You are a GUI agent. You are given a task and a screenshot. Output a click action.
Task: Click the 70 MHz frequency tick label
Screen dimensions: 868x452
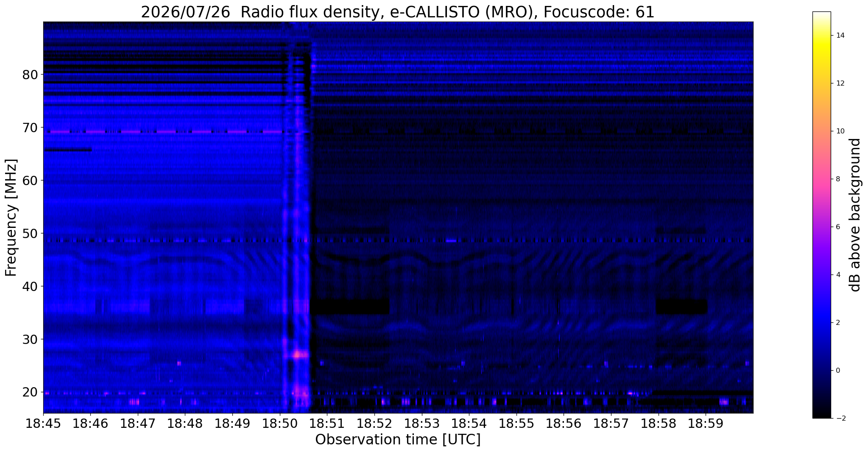click(30, 128)
